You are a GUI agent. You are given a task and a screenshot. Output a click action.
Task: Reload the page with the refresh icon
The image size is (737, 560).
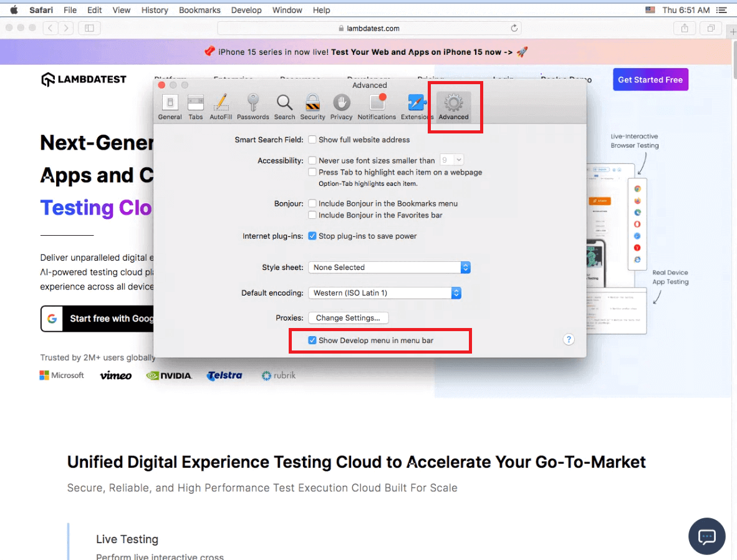coord(514,28)
